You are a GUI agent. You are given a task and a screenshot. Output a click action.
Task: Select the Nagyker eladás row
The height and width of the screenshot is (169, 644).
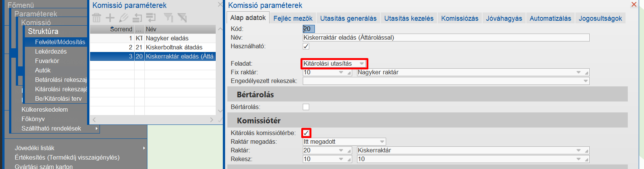tap(167, 38)
